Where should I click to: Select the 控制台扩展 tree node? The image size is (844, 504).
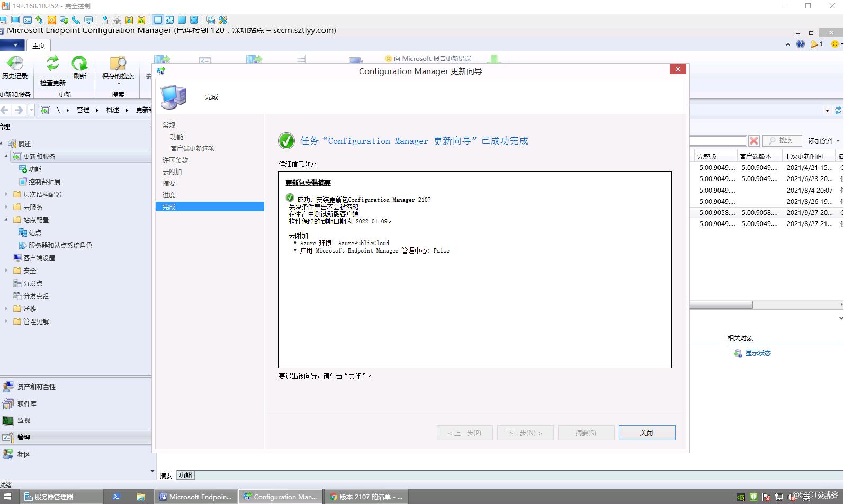click(x=44, y=182)
